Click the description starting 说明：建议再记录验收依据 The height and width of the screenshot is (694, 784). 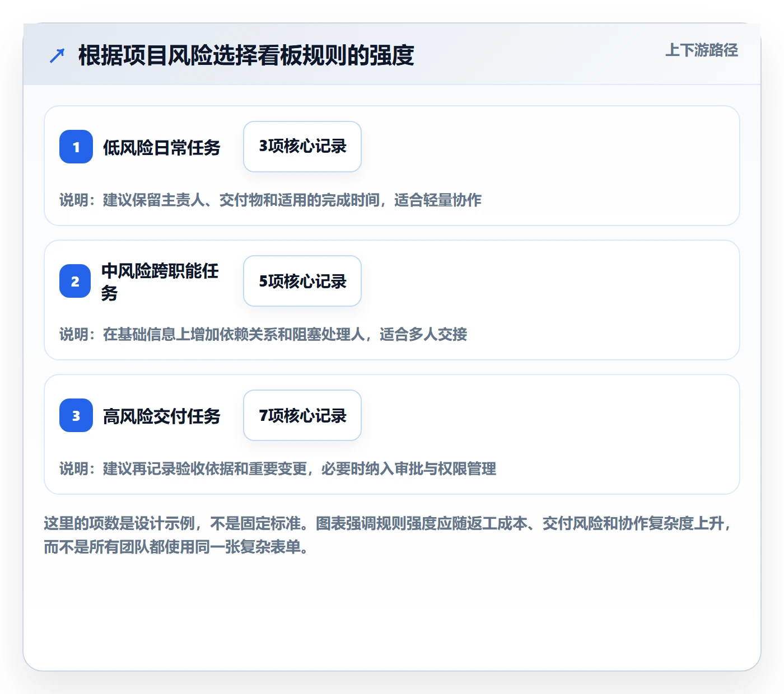pos(278,468)
